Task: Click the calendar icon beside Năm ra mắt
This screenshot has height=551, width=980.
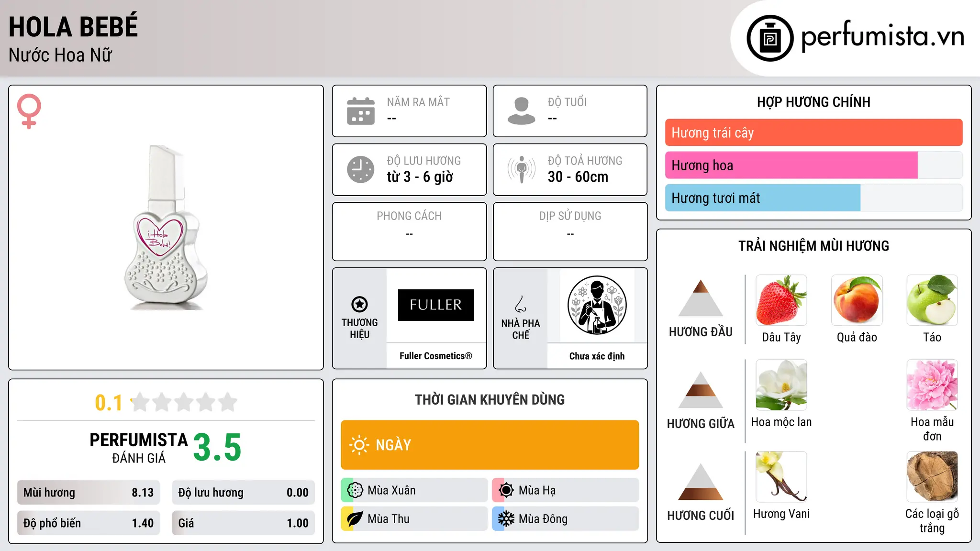Action: click(x=361, y=111)
